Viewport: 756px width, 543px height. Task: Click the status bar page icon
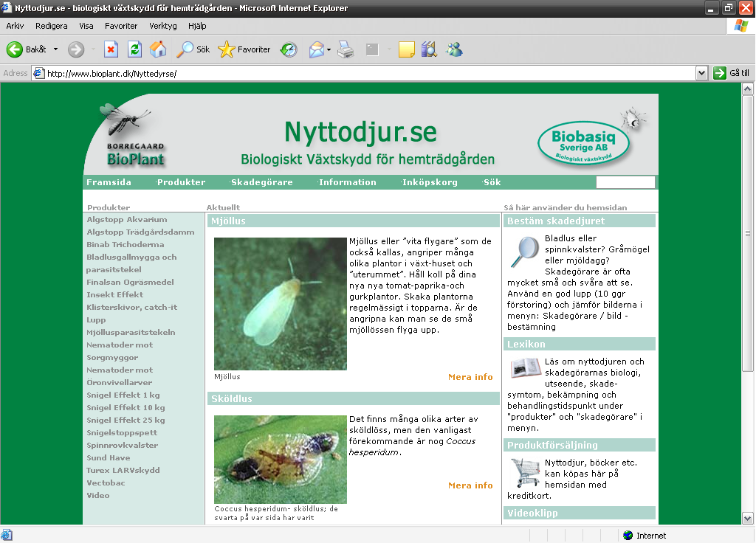(x=7, y=535)
